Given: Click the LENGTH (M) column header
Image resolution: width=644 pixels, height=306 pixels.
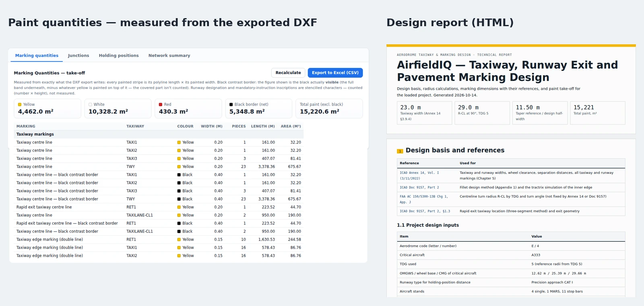Looking at the screenshot, I should pos(263,126).
